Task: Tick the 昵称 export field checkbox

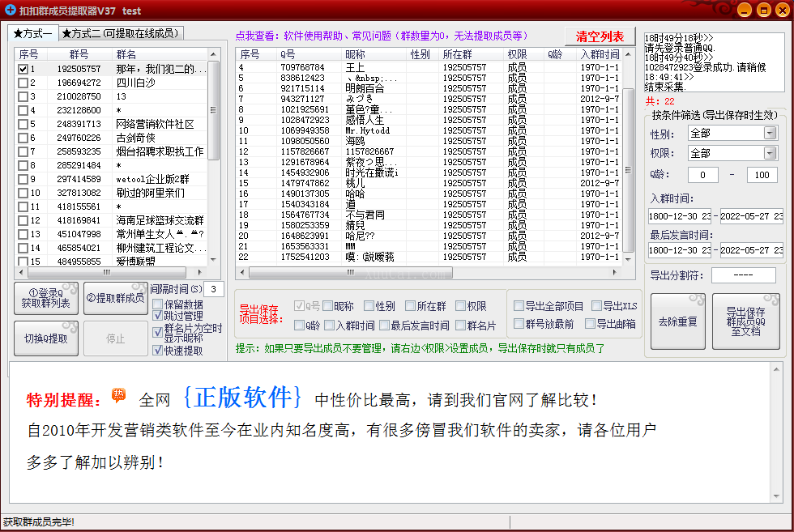Action: point(327,306)
